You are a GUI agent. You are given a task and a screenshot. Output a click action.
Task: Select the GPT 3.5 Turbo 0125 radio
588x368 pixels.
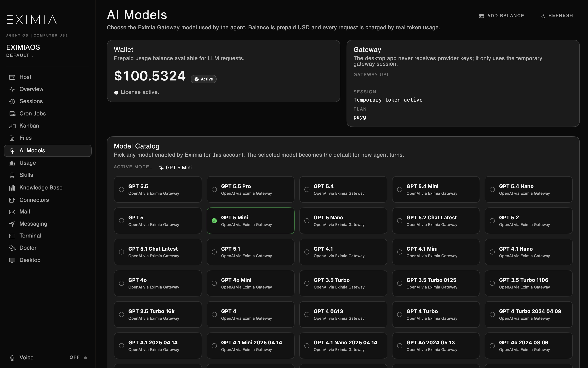[400, 283]
